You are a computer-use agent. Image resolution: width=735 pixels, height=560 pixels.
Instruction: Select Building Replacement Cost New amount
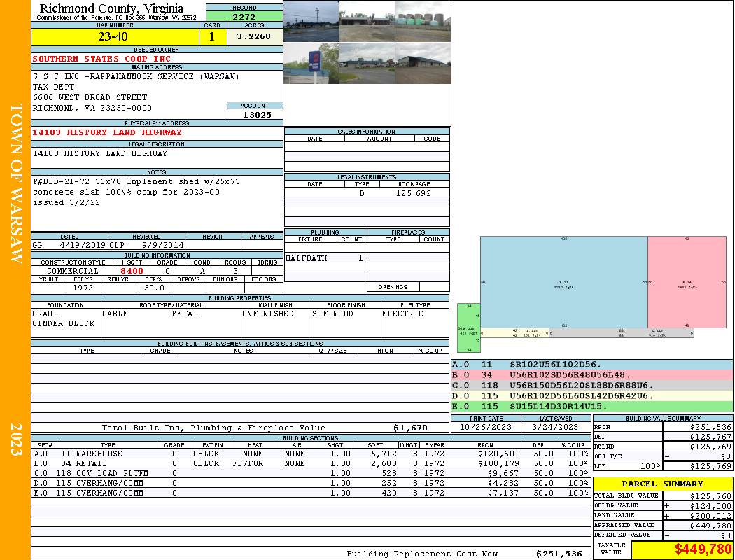(x=559, y=554)
